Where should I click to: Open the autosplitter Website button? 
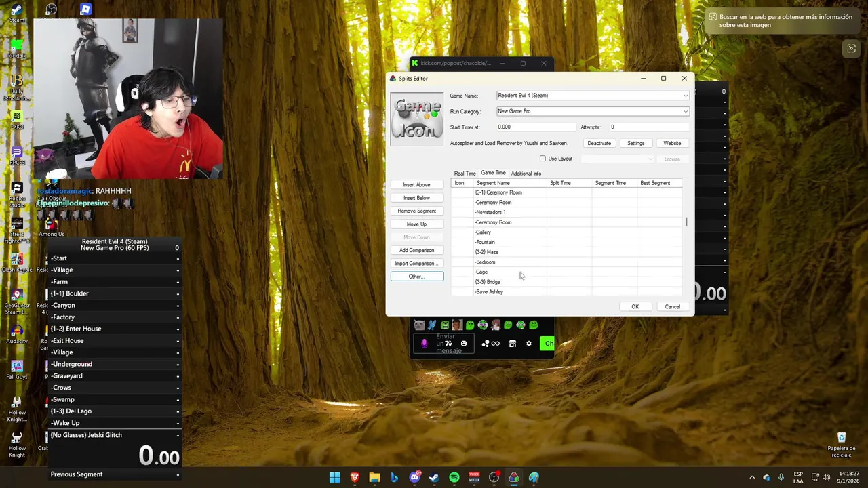[x=672, y=143]
